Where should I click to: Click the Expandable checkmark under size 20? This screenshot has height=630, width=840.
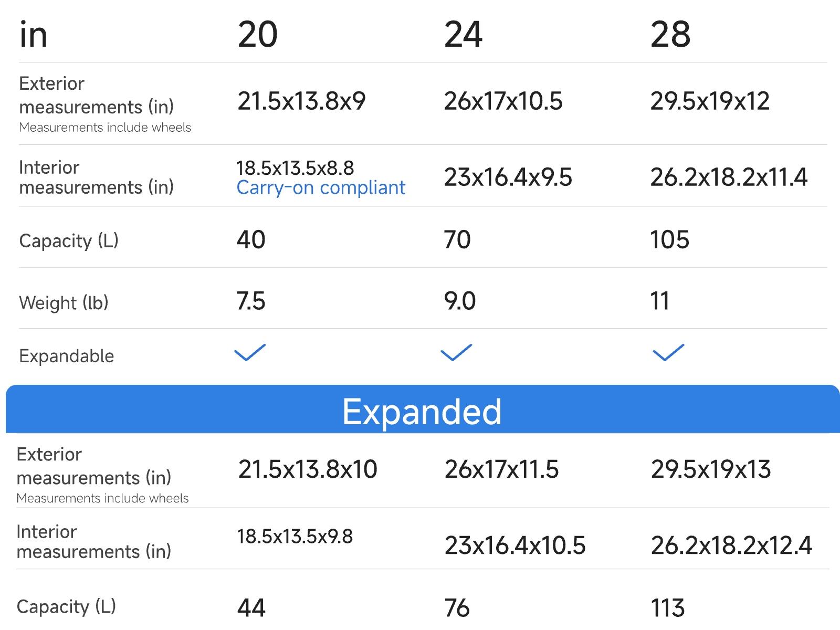click(250, 353)
